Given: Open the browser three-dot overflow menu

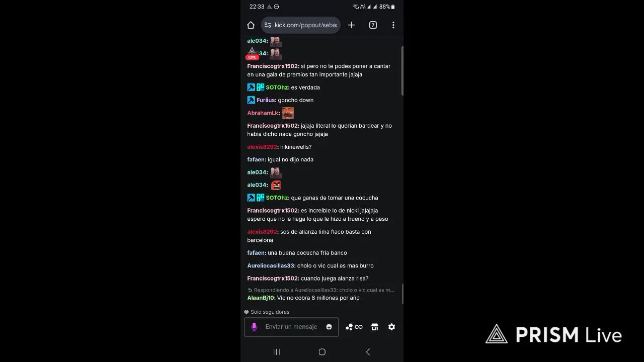Looking at the screenshot, I should (x=393, y=25).
